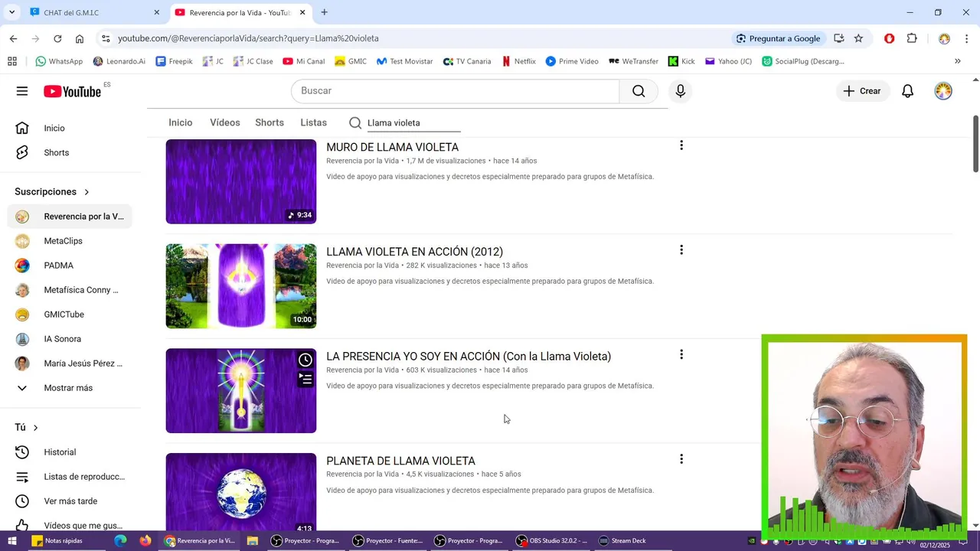The width and height of the screenshot is (980, 551).
Task: Expand Suscripciones section
Action: click(52, 192)
